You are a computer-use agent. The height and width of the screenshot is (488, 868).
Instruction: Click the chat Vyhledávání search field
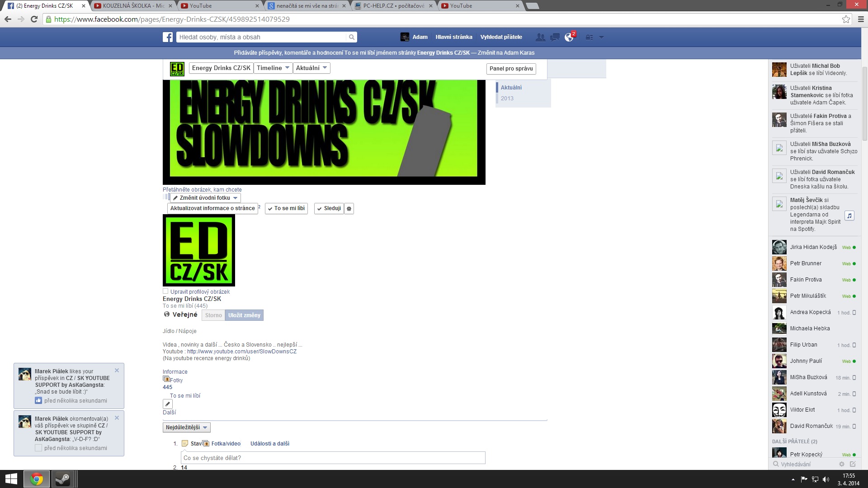(804, 464)
